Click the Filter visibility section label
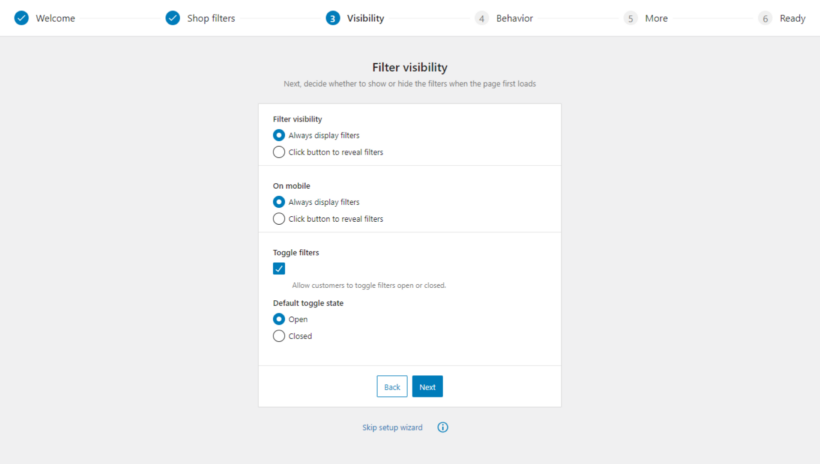Viewport: 820px width, 464px height. (298, 119)
